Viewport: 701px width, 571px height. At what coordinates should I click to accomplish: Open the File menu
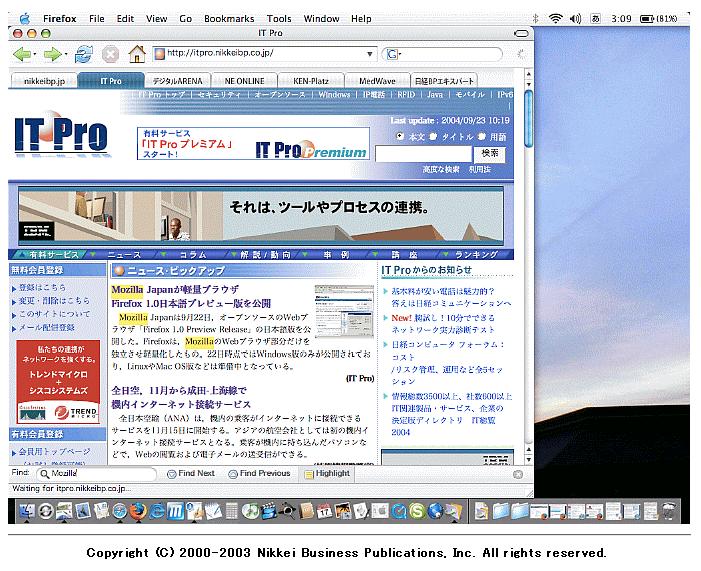[x=97, y=19]
